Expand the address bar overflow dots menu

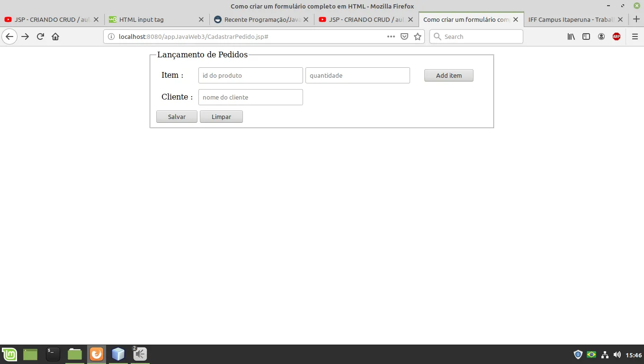click(391, 36)
